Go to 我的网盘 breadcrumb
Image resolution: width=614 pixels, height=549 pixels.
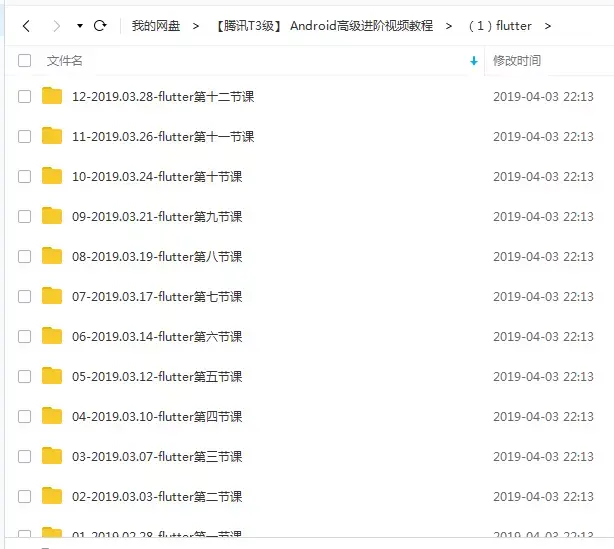point(156,26)
